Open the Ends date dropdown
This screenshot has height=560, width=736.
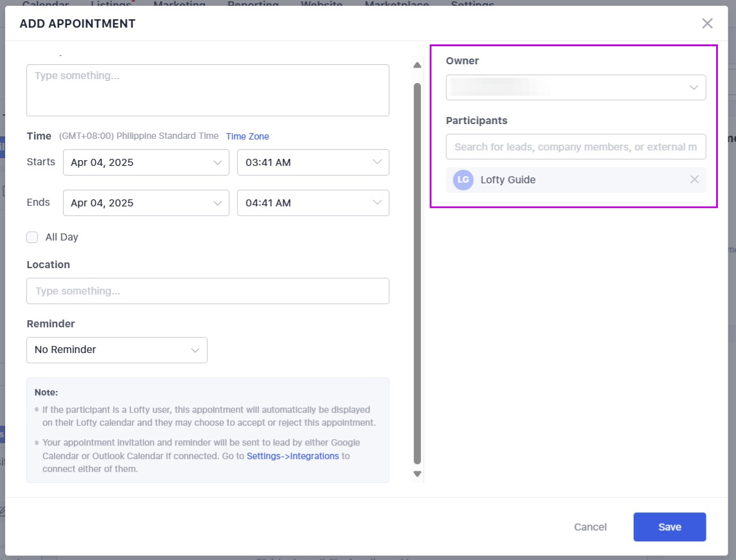coord(146,203)
